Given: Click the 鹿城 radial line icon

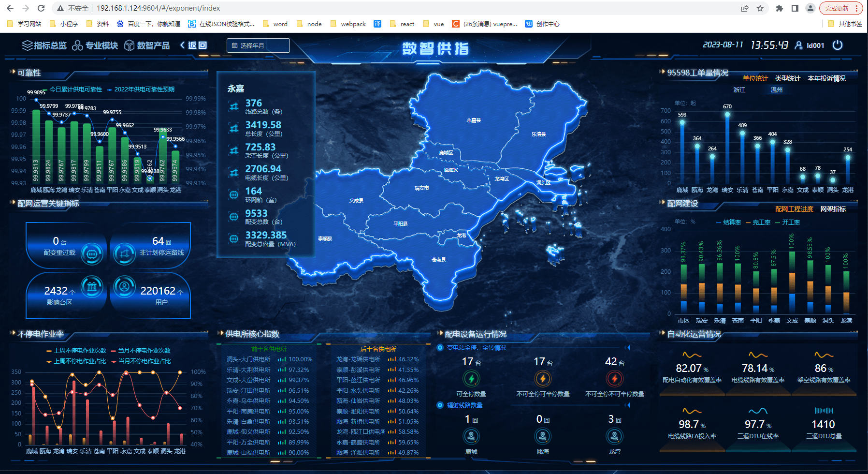Looking at the screenshot, I should [471, 436].
